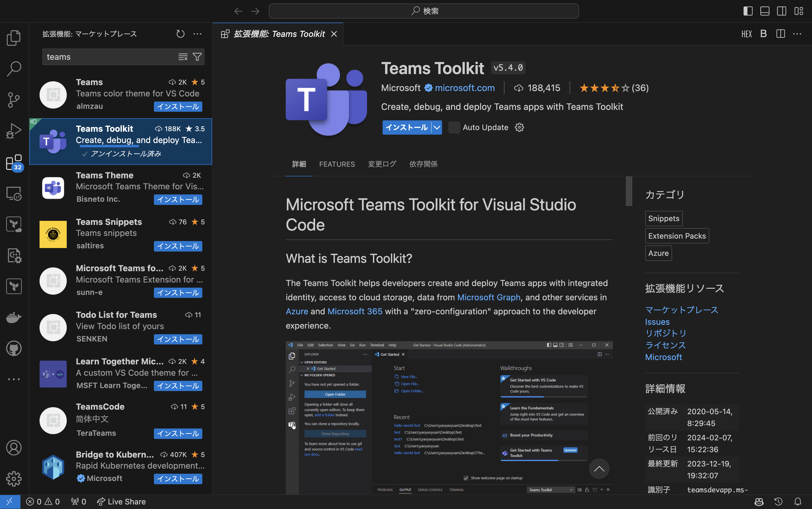Open the Microsoft 365 link

355,311
